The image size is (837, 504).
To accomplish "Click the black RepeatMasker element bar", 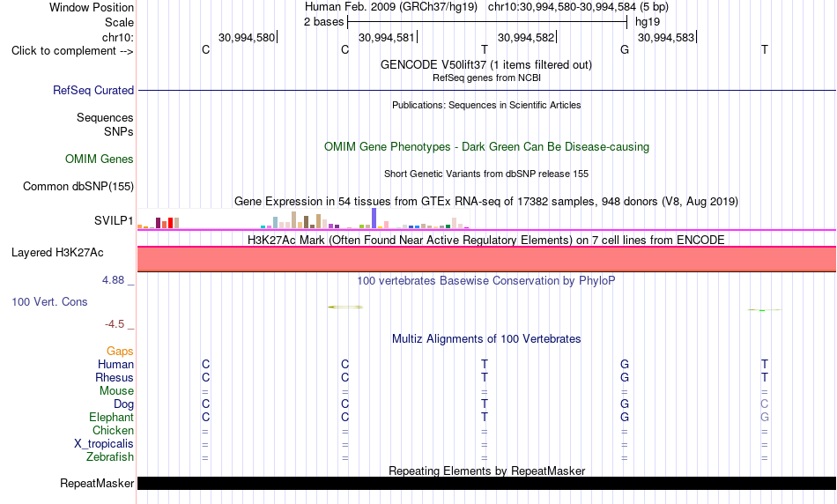I will tap(486, 483).
